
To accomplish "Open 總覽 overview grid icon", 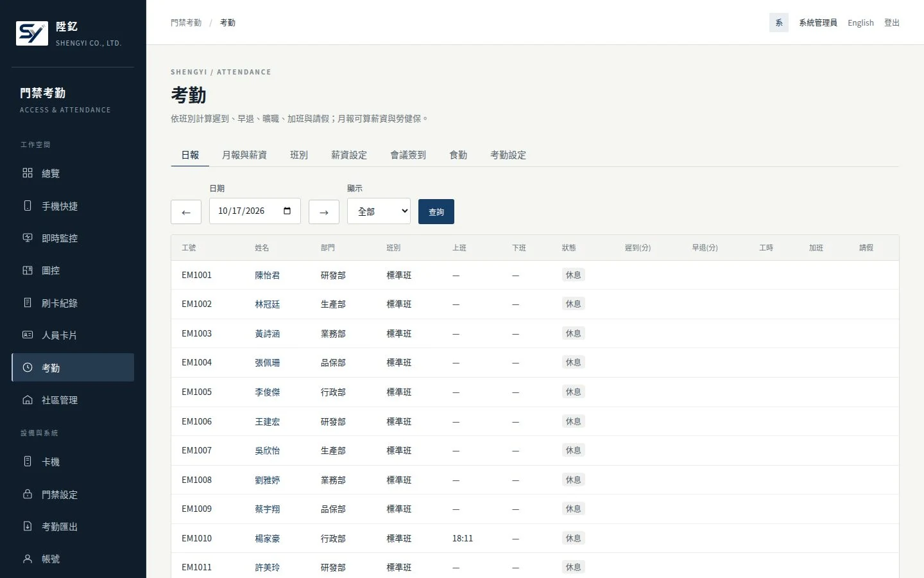I will [28, 173].
